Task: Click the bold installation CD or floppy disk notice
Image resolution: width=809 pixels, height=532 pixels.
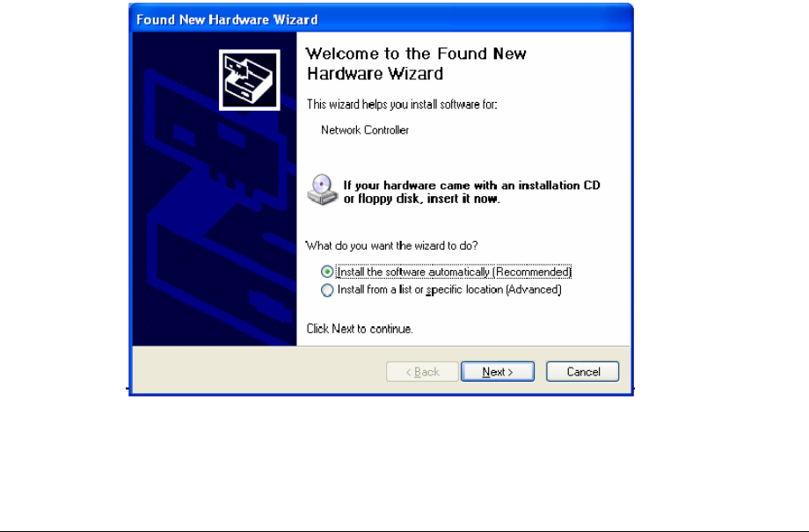Action: click(471, 192)
